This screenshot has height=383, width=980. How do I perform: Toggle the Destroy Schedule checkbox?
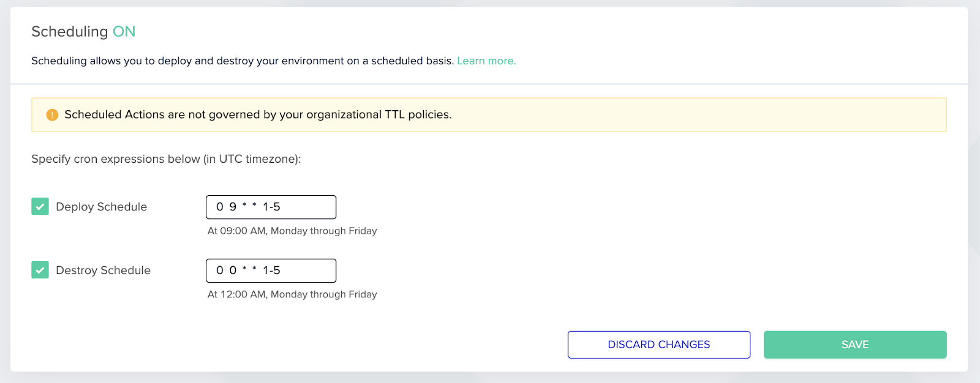coord(40,270)
